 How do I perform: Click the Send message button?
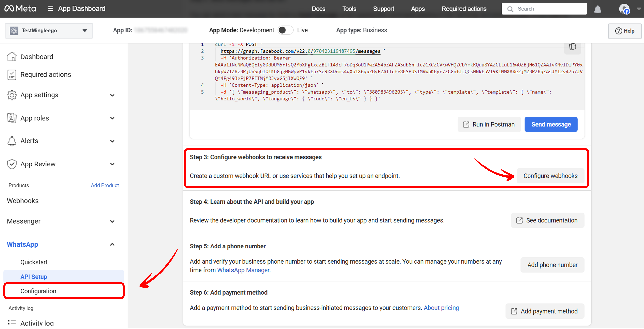pos(551,124)
